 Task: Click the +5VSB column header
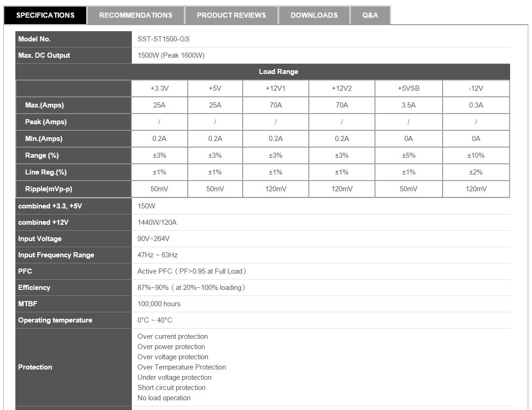[x=408, y=88]
